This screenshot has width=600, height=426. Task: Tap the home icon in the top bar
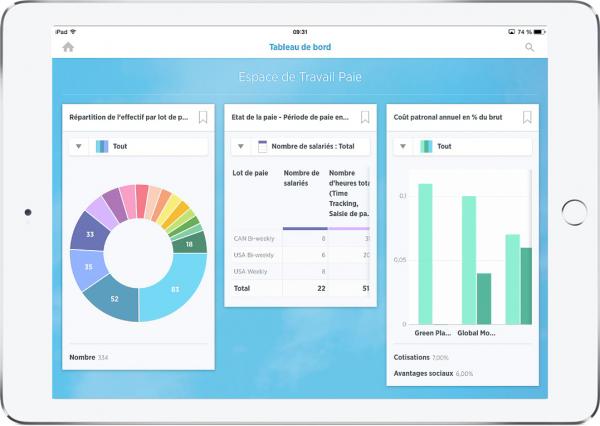pos(68,47)
